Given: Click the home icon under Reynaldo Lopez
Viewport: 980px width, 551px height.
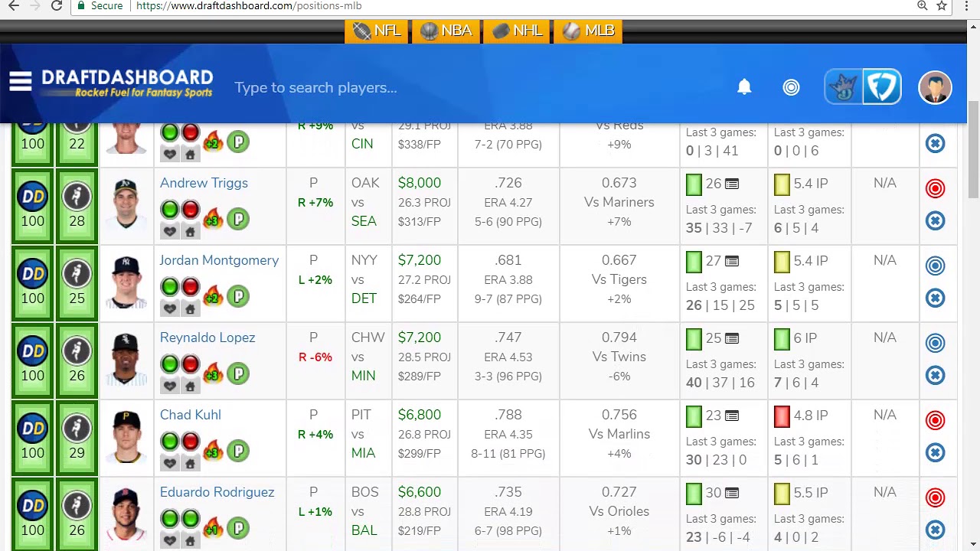Looking at the screenshot, I should (x=190, y=386).
